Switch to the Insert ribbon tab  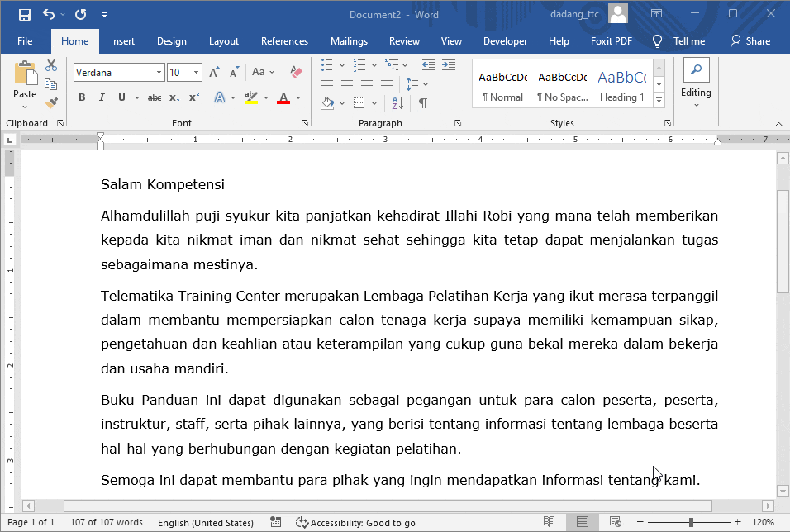point(122,40)
